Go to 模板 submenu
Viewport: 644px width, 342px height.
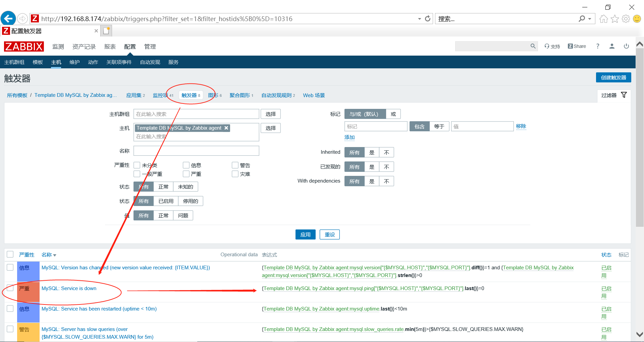(38, 62)
